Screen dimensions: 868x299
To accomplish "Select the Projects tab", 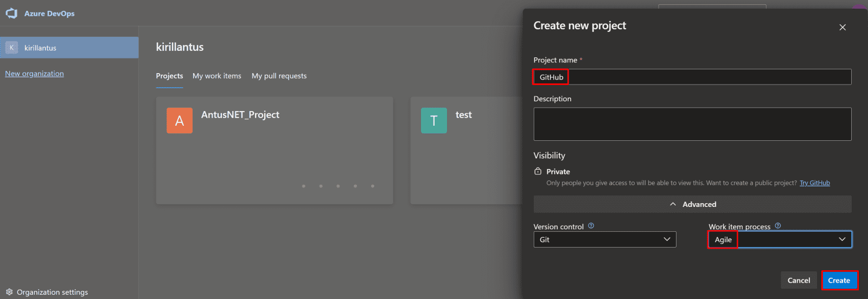I will pos(169,76).
